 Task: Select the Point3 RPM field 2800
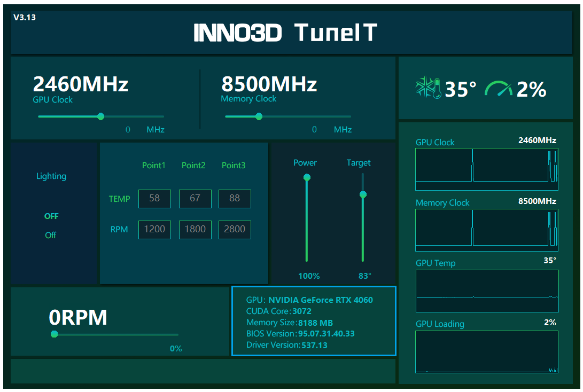[235, 230]
